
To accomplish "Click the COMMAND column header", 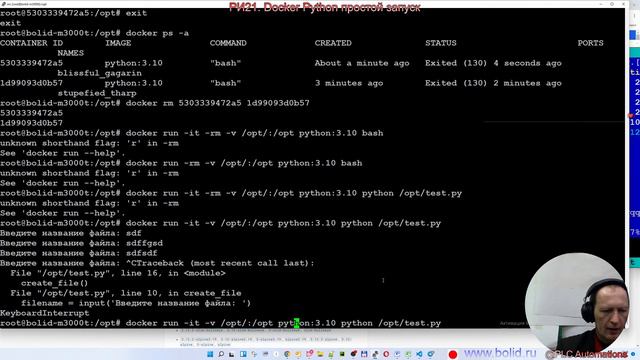I will point(228,43).
